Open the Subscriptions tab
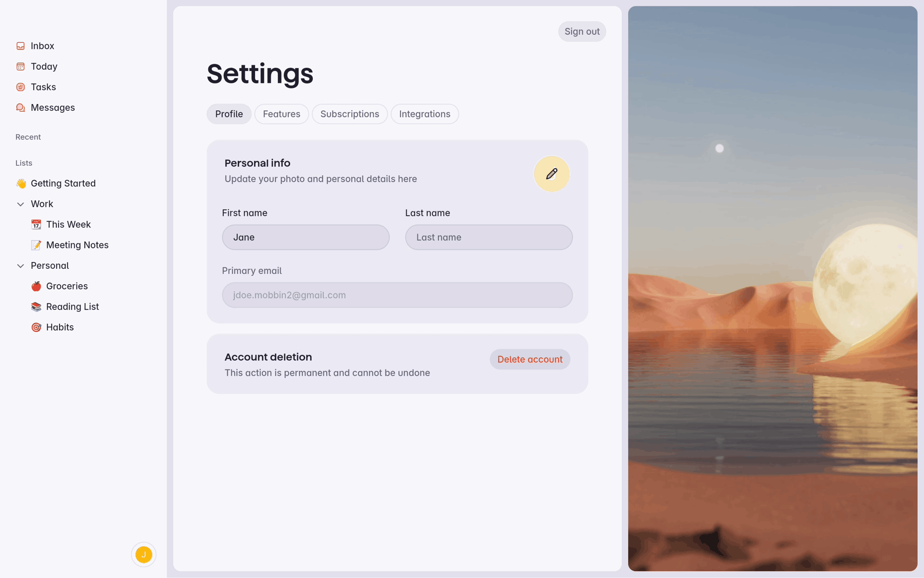924x578 pixels. pos(350,114)
